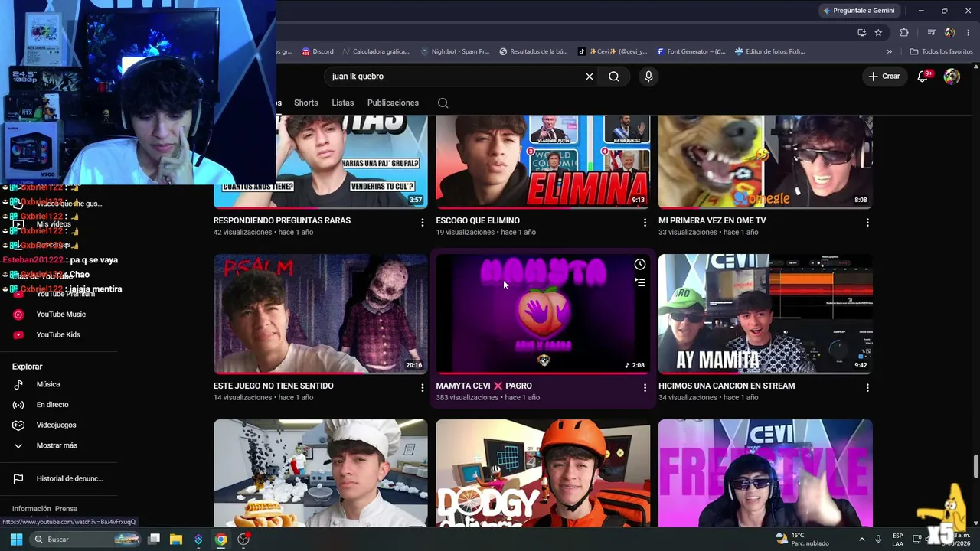The image size is (980, 551).
Task: Click the install app icon in address bar
Action: point(862,32)
